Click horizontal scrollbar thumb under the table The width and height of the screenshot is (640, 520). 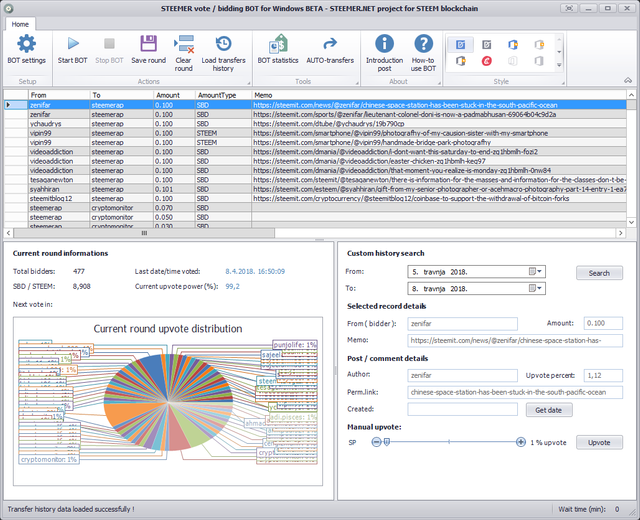point(144,233)
